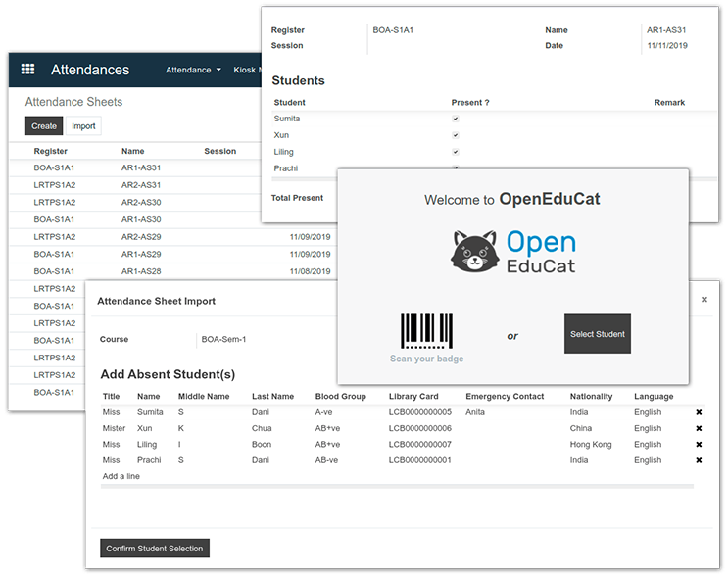Open the apps grid menu icon

(27, 70)
